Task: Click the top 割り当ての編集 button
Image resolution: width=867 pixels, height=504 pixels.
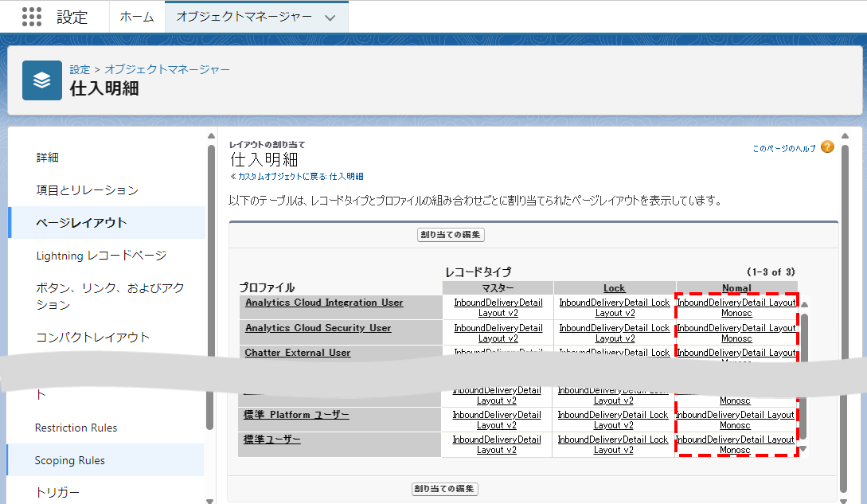Action: [451, 235]
